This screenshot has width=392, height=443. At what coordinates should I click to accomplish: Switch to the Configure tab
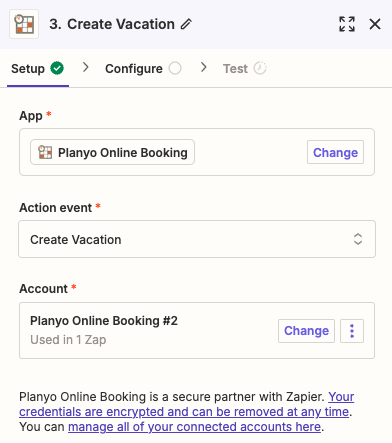click(143, 69)
